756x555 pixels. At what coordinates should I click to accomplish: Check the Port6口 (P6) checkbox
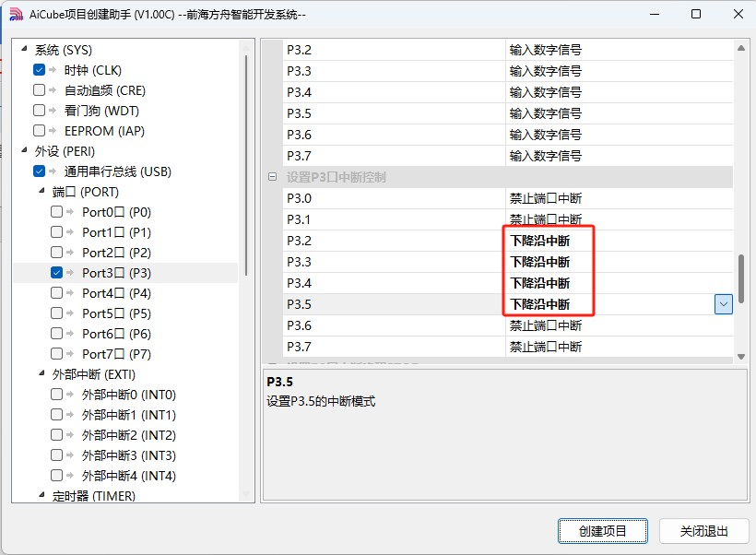coord(56,333)
